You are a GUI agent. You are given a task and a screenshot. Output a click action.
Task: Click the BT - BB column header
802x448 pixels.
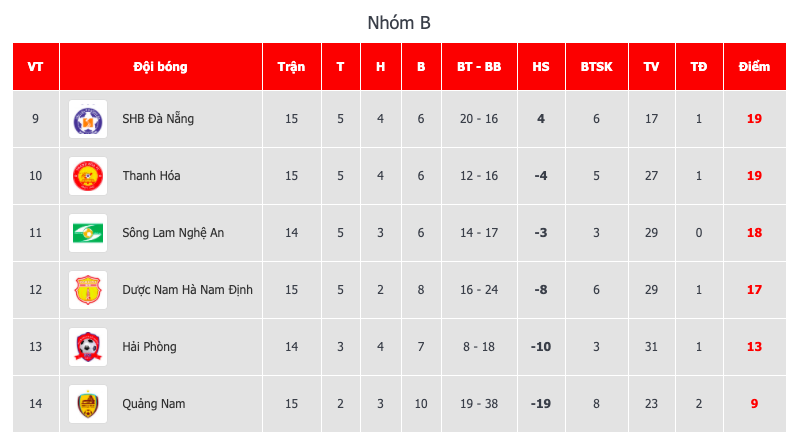click(479, 67)
